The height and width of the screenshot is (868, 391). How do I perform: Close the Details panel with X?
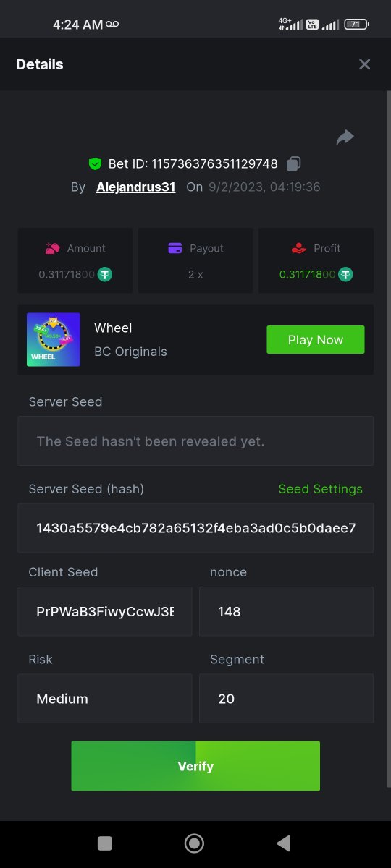pyautogui.click(x=364, y=64)
